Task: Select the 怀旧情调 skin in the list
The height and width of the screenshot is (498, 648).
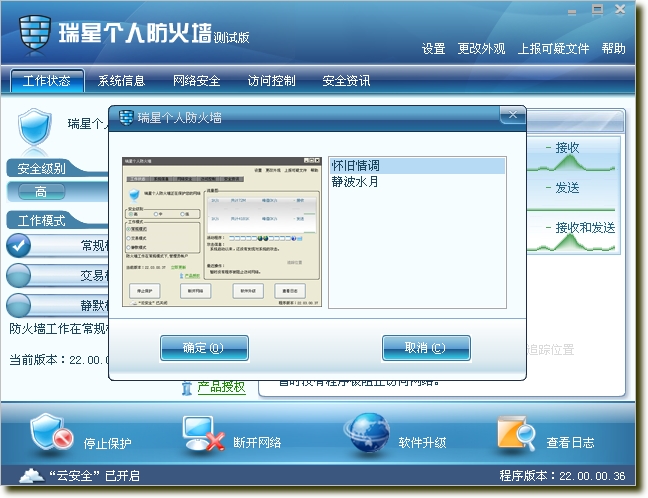Action: click(x=417, y=166)
